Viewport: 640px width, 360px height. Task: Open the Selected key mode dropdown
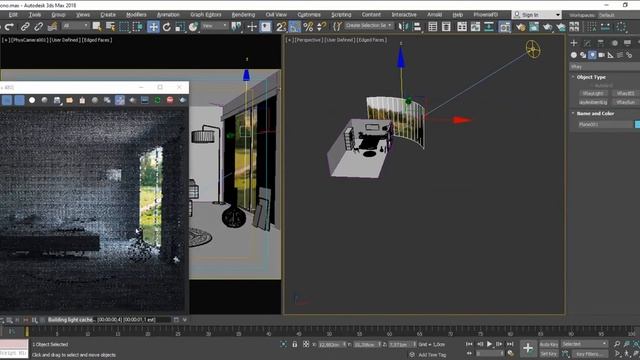[x=584, y=344]
